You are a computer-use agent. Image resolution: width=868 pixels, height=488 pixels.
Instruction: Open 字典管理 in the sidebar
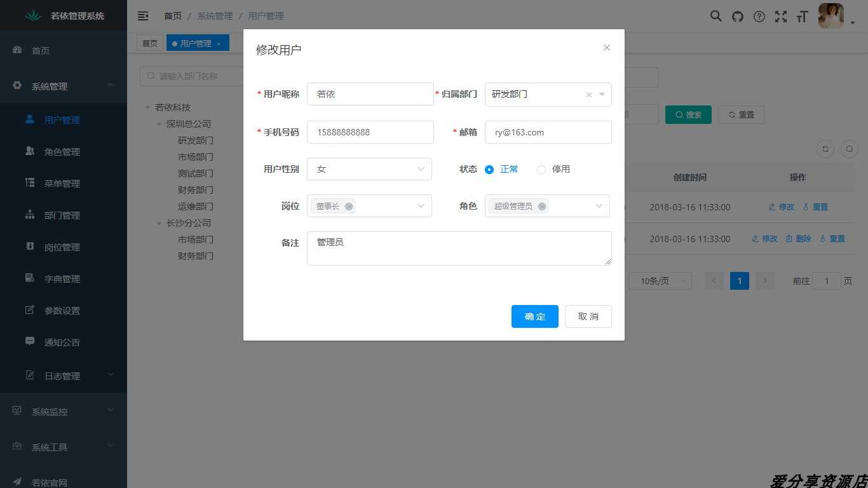(x=64, y=278)
